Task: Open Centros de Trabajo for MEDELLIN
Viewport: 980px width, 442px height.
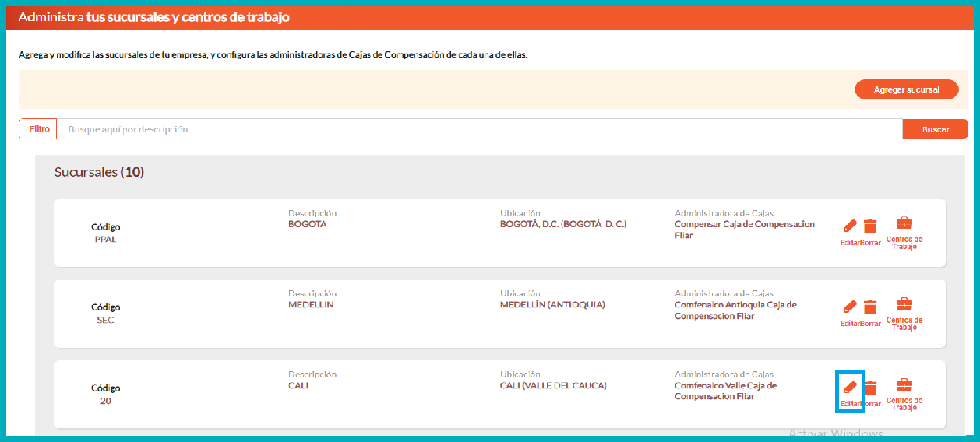Action: (904, 314)
